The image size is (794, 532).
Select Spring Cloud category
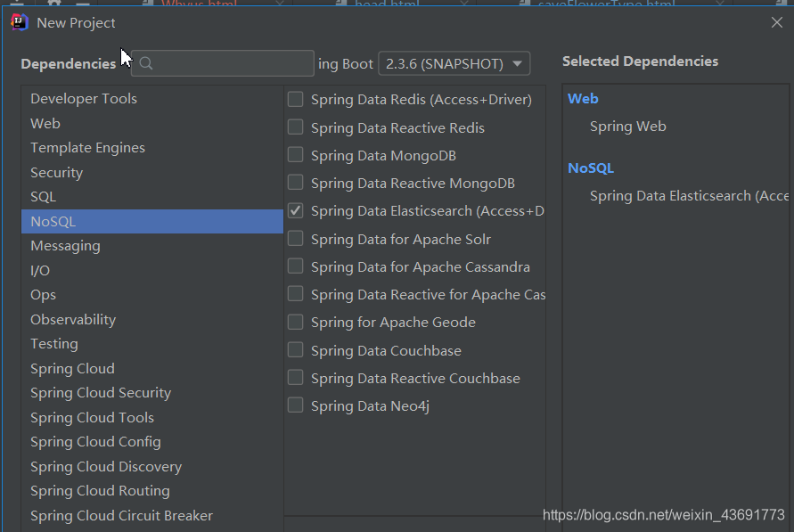click(151, 369)
